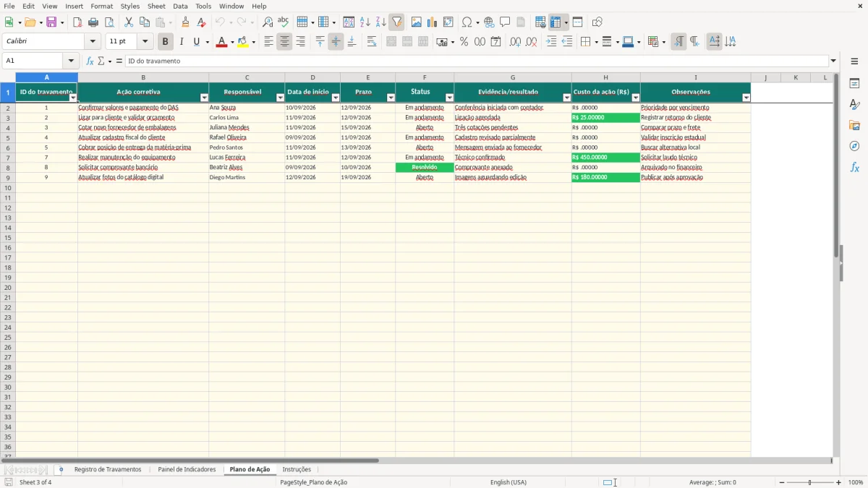Screen dimensions: 868x488
Task: Toggle Italic formatting
Action: click(x=182, y=42)
